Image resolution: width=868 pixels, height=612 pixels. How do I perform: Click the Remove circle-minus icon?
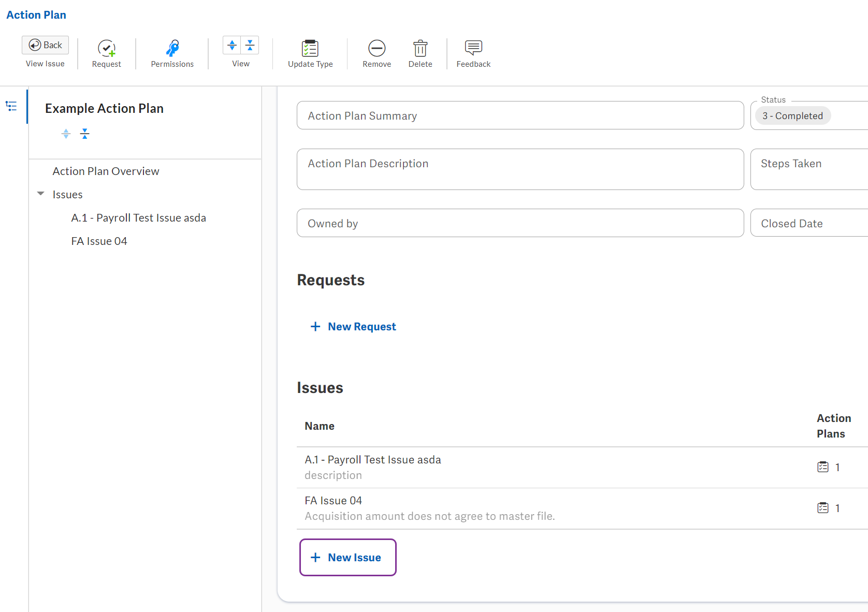pyautogui.click(x=377, y=48)
